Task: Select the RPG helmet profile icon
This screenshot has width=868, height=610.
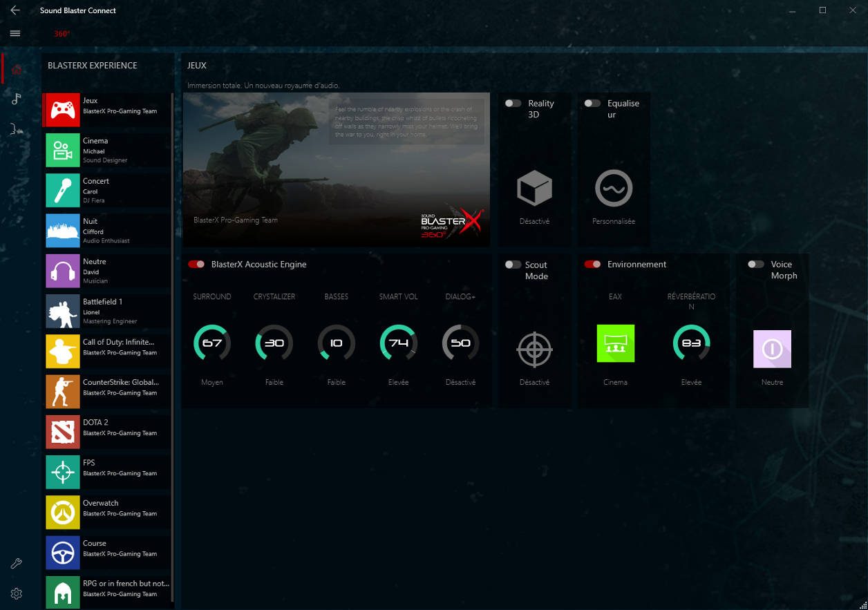Action: 63,593
